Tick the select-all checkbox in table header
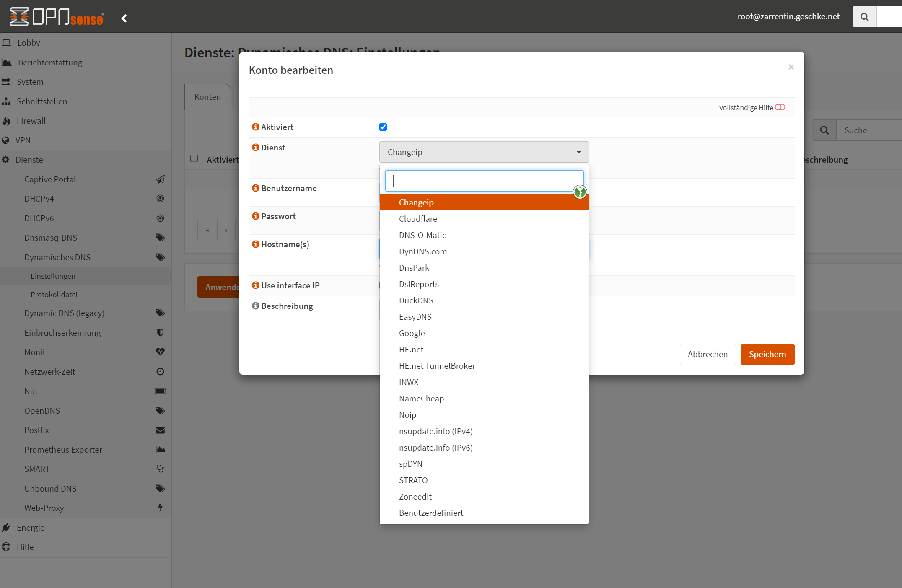This screenshot has width=902, height=588. [x=194, y=158]
